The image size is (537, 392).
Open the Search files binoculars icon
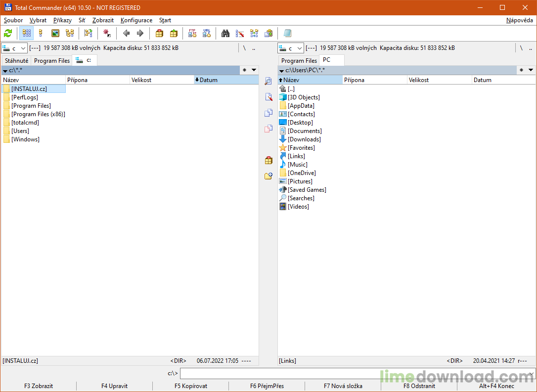225,34
